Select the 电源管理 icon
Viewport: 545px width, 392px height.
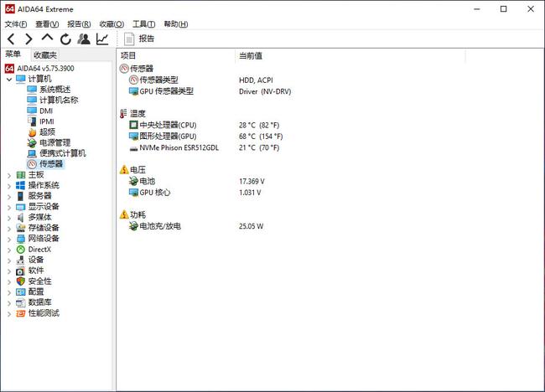pyautogui.click(x=32, y=142)
